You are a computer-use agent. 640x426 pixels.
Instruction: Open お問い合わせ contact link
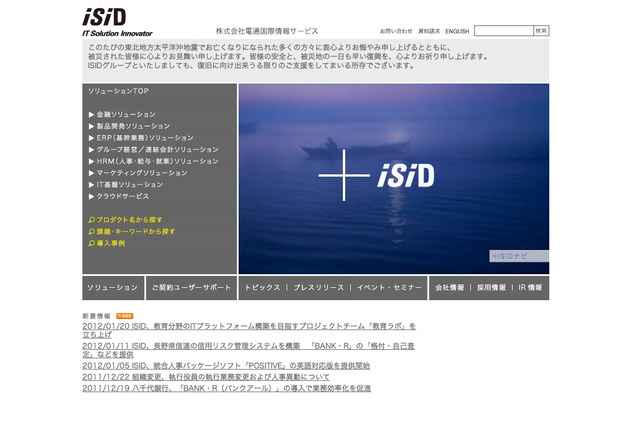pyautogui.click(x=396, y=31)
